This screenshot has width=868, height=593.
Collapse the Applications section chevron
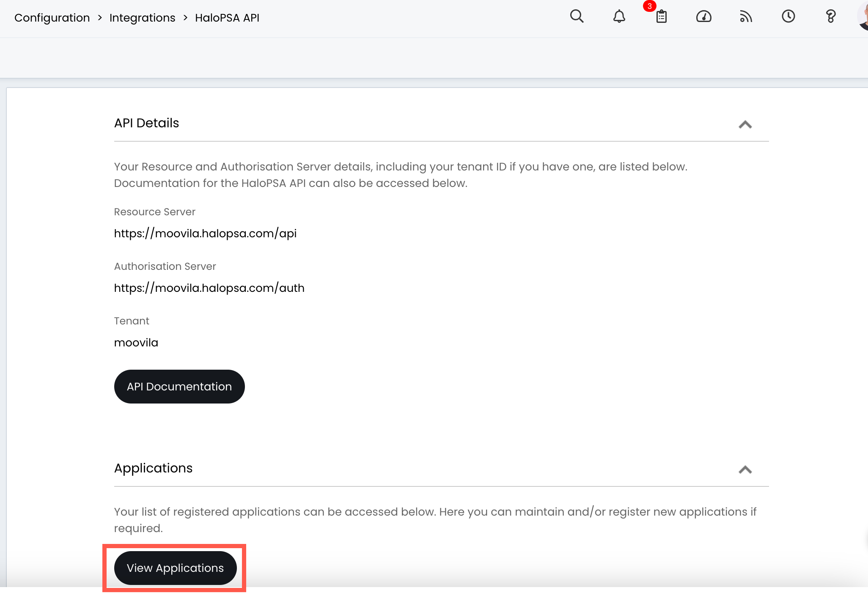click(x=745, y=470)
